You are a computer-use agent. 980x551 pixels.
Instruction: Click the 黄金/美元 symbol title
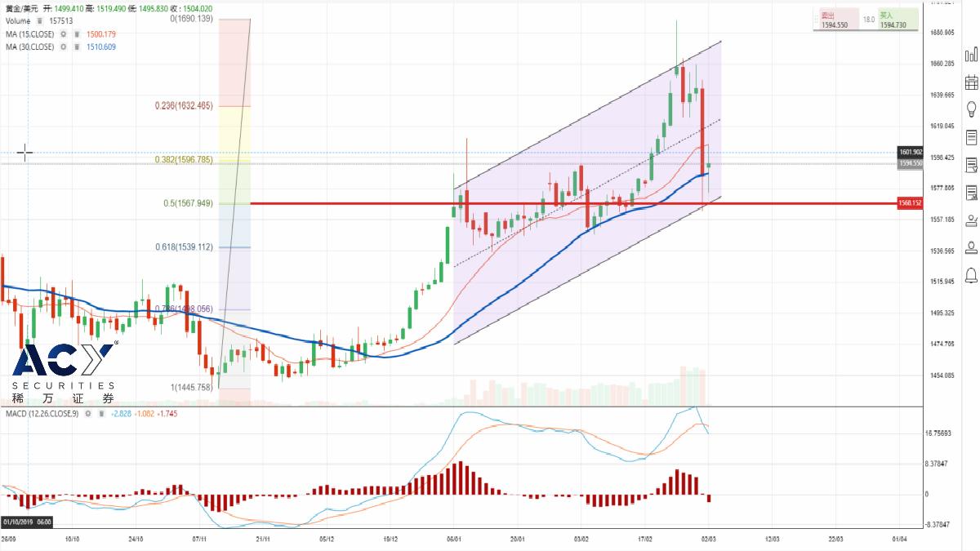[21, 7]
